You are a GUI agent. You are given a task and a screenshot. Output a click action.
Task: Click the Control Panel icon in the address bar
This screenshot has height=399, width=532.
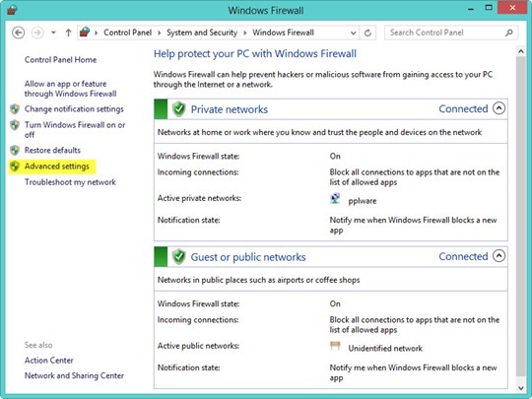point(85,33)
